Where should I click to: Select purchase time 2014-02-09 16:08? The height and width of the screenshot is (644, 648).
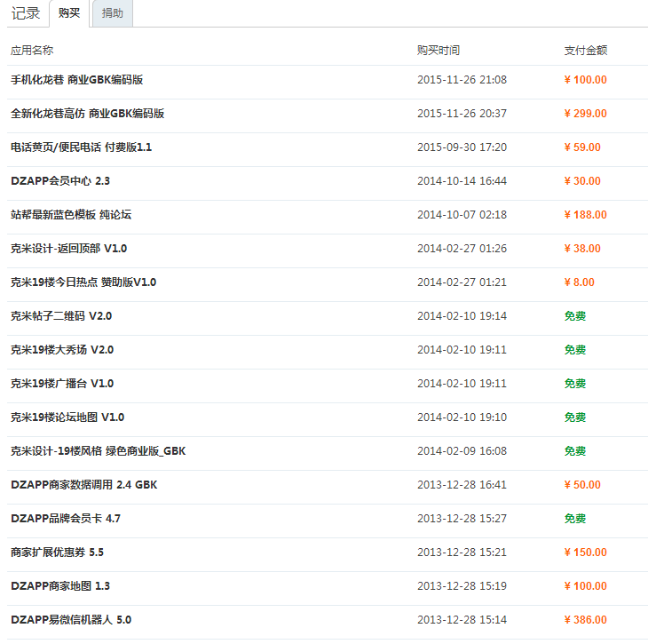pos(462,451)
